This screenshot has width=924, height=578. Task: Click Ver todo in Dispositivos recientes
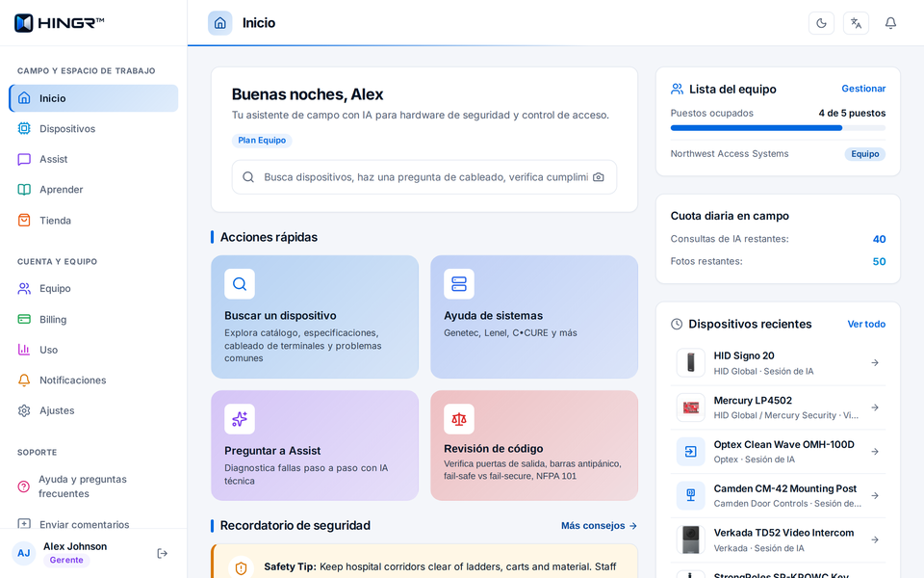866,324
